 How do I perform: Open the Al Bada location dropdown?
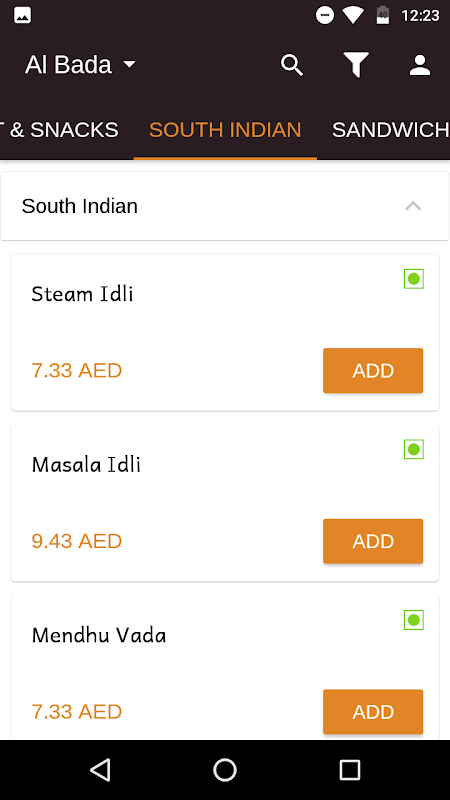click(81, 65)
